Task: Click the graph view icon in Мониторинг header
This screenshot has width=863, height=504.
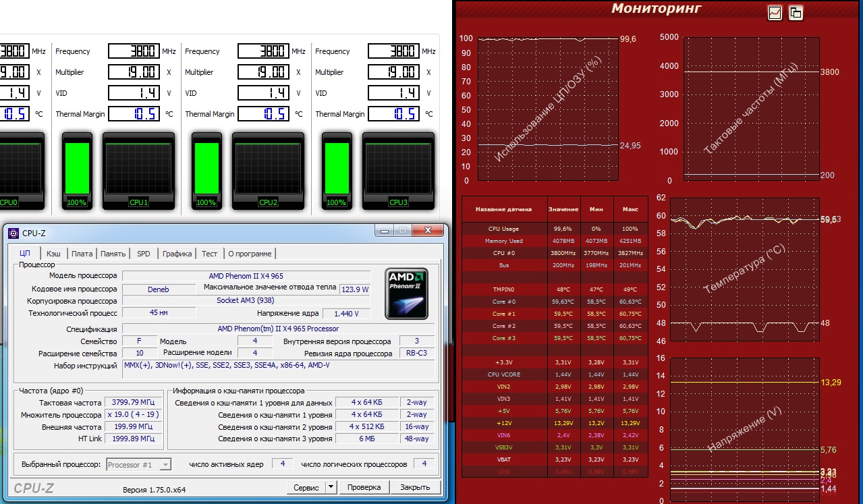Action: 775,12
